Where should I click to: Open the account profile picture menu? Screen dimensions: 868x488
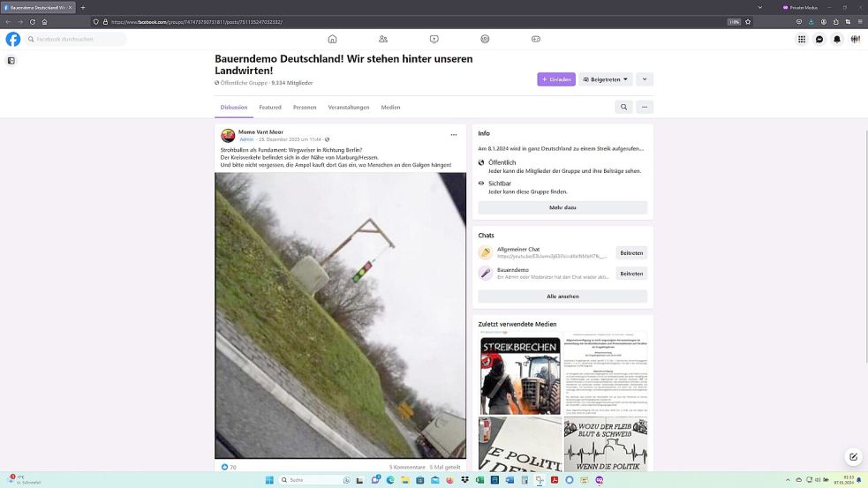tap(856, 40)
